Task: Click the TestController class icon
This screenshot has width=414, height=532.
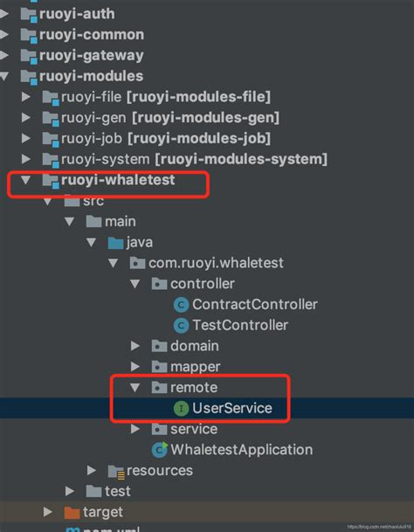Action: coord(181,326)
